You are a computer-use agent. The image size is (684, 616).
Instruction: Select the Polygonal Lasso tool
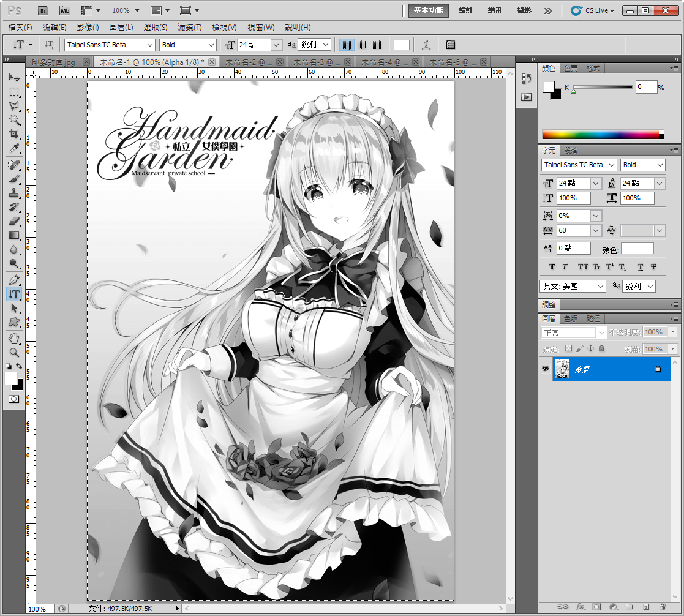pyautogui.click(x=14, y=105)
